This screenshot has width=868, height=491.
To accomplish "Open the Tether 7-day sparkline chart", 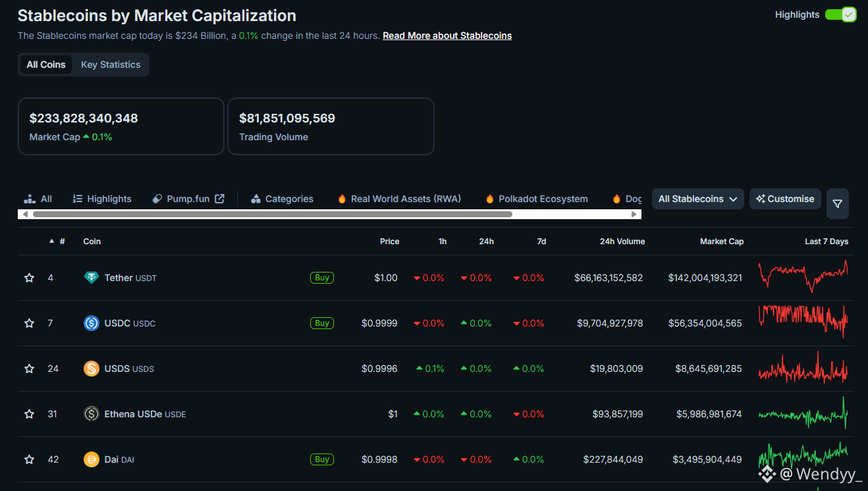I will click(803, 276).
